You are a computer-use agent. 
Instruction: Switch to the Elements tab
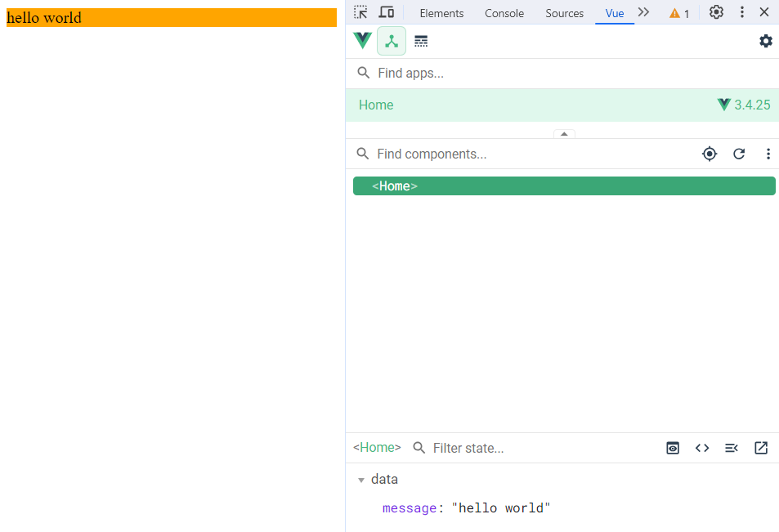pyautogui.click(x=441, y=13)
